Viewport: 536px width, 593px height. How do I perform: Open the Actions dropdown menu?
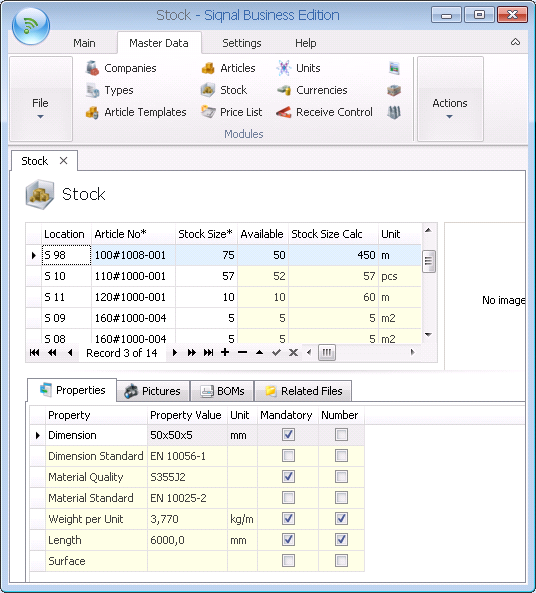pyautogui.click(x=450, y=99)
